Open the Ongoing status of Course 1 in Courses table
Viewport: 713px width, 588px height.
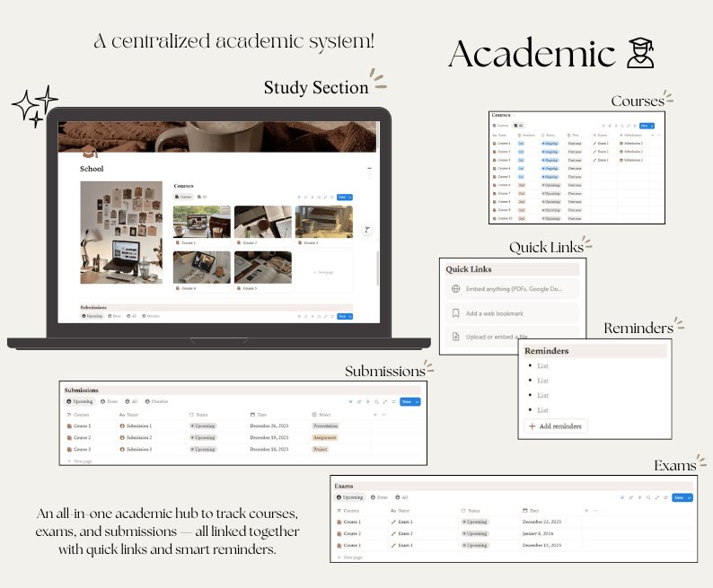pos(550,144)
